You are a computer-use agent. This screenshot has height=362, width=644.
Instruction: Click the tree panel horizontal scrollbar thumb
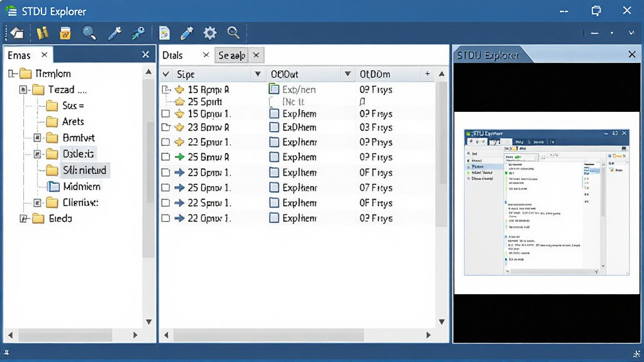(x=65, y=335)
